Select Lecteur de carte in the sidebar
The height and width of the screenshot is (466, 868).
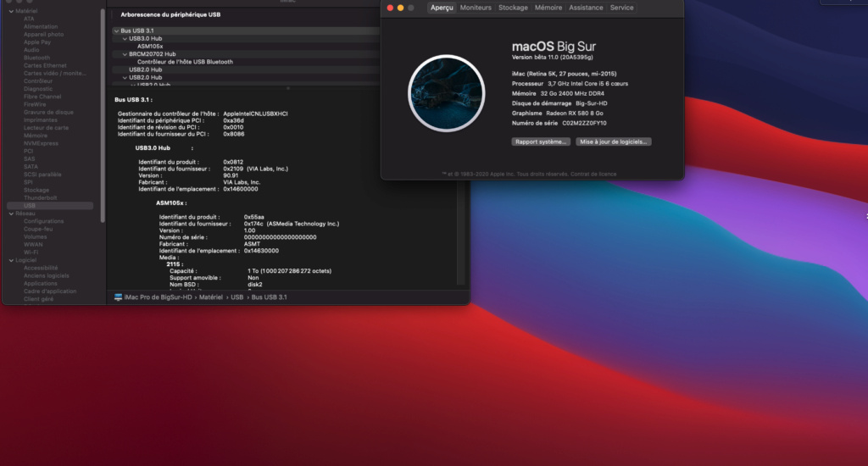pyautogui.click(x=46, y=128)
